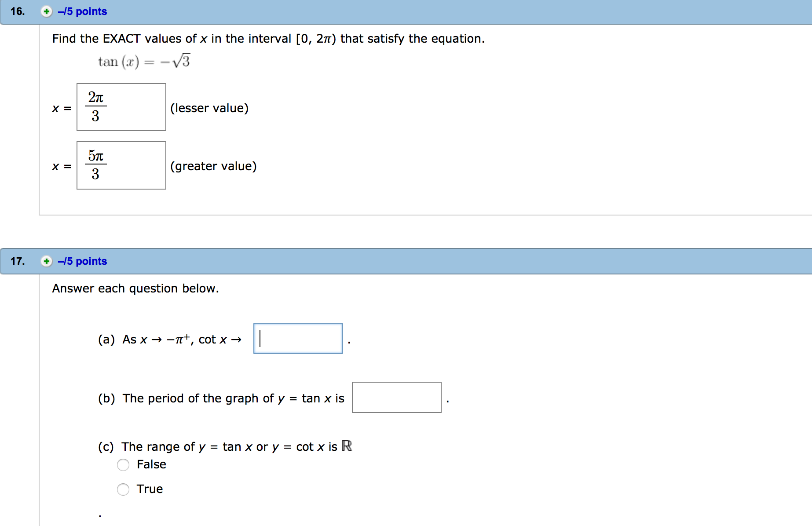The image size is (812, 526).
Task: Click the tan x period answer field
Action: (x=397, y=398)
